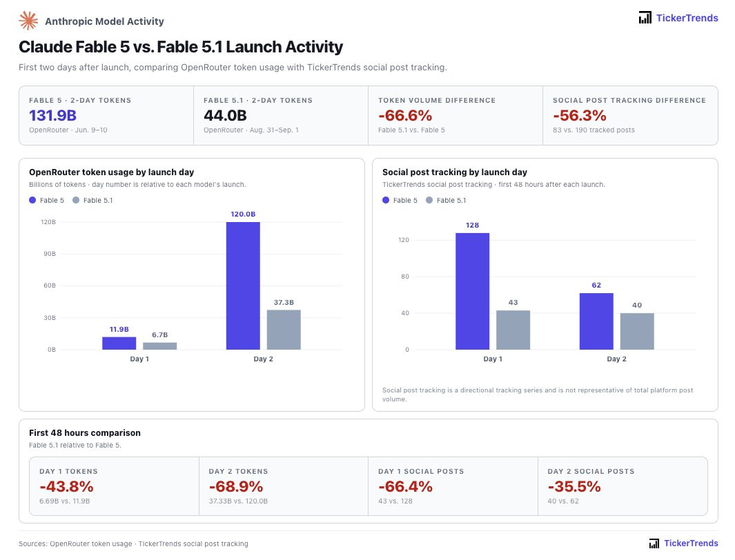This screenshot has width=735, height=560.
Task: Select the 40 Fable 5.1 Day 2 social bar
Action: click(x=637, y=332)
